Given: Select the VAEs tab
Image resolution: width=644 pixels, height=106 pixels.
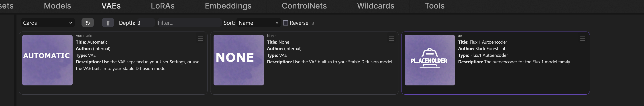Looking at the screenshot, I should [111, 6].
